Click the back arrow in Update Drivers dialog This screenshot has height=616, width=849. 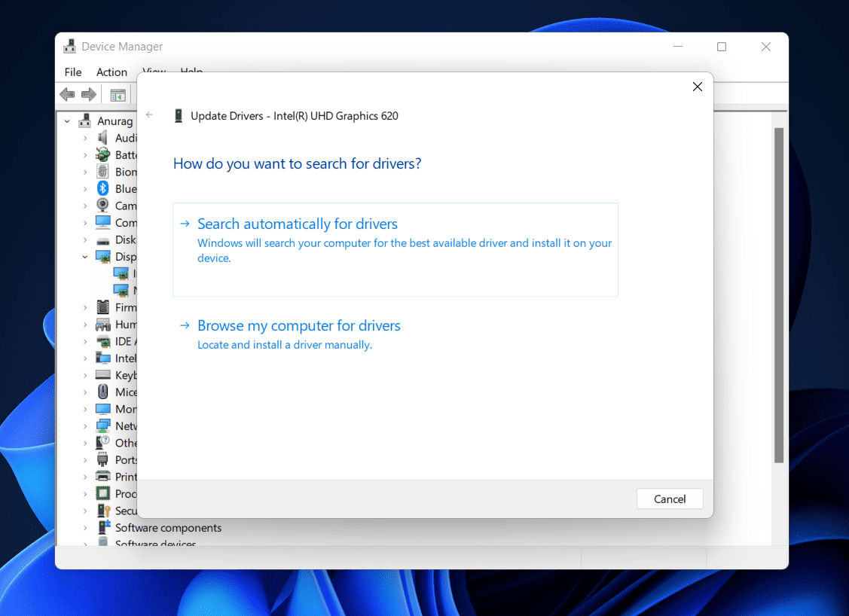point(149,114)
